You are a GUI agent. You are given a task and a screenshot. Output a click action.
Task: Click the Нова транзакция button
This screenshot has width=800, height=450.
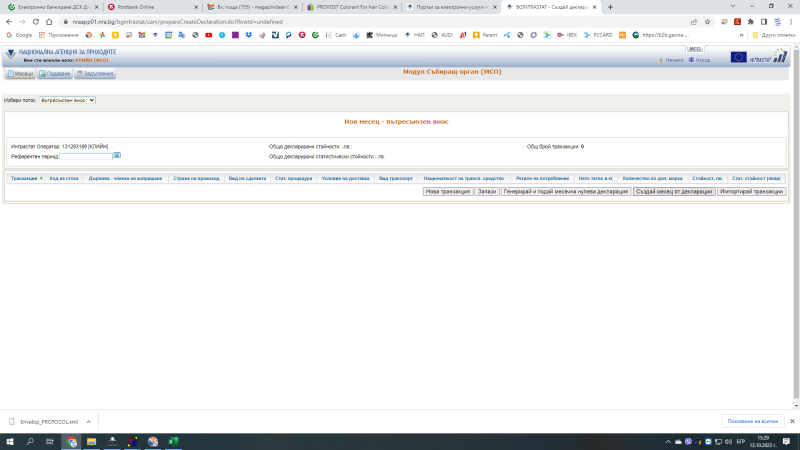coord(447,191)
